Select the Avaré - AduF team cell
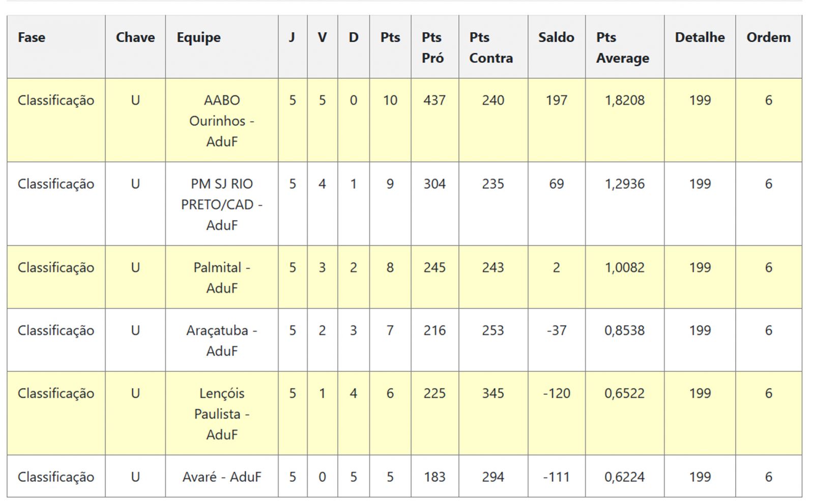814x504 pixels. pos(222,477)
